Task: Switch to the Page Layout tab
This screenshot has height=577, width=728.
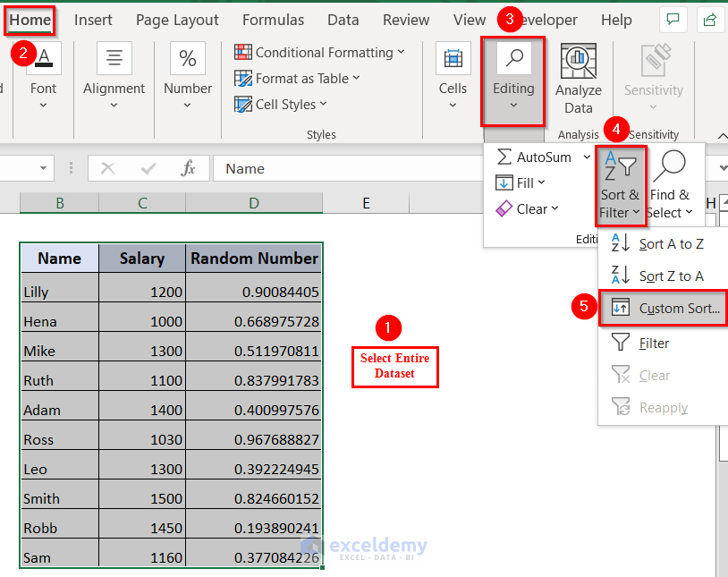Action: pyautogui.click(x=177, y=20)
